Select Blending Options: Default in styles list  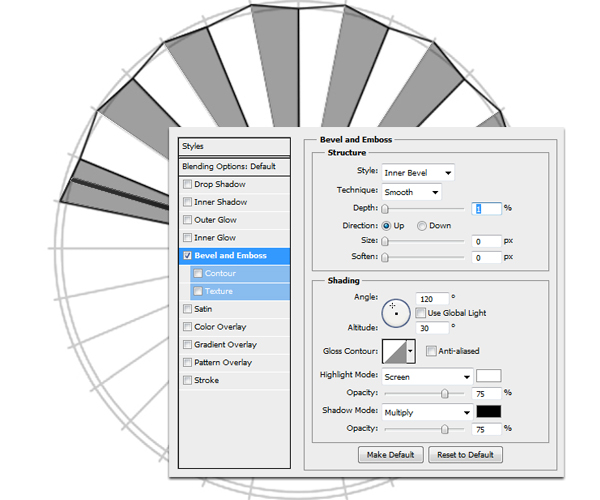pos(235,166)
